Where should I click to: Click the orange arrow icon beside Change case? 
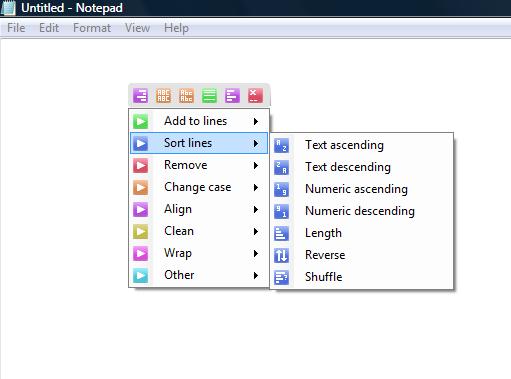click(x=140, y=187)
